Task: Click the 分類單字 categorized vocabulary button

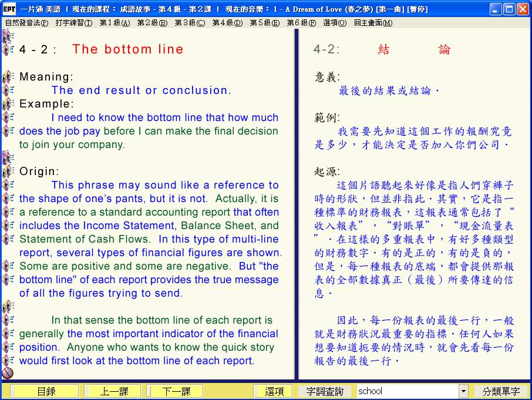Action: click(501, 391)
